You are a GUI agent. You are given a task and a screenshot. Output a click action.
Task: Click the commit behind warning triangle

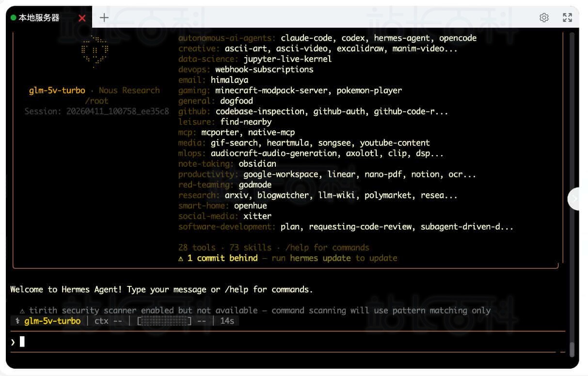coord(181,258)
